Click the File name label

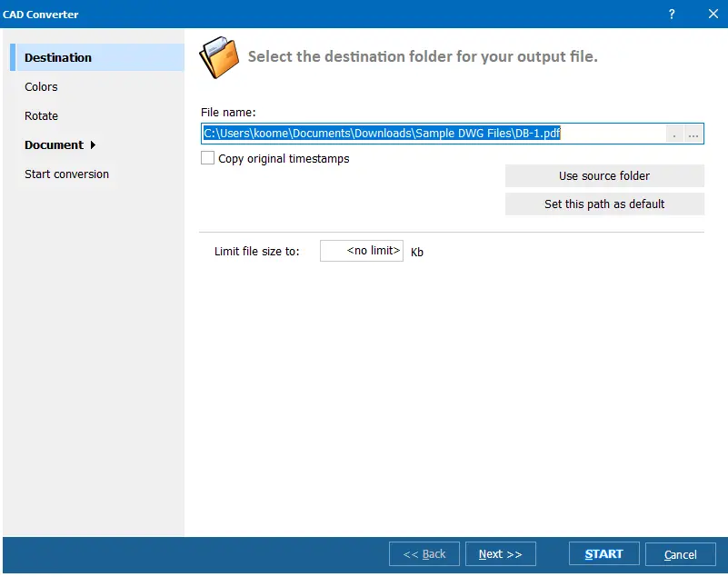tap(228, 113)
